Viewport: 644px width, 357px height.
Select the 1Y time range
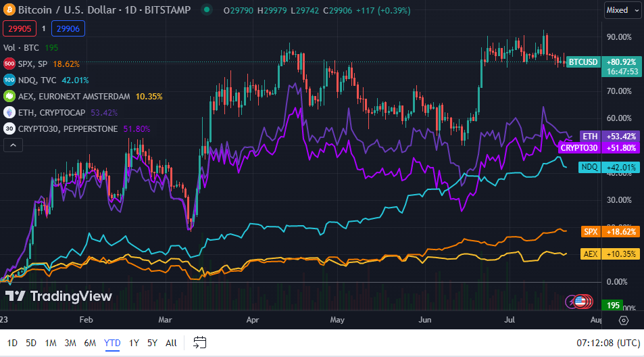click(134, 343)
